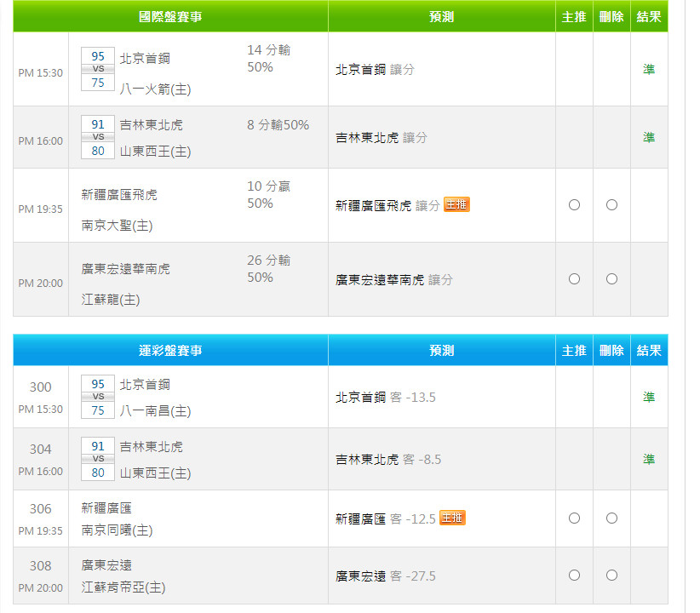Click the PM 19:35 time in 國際盤
The height and width of the screenshot is (613, 700).
41,209
